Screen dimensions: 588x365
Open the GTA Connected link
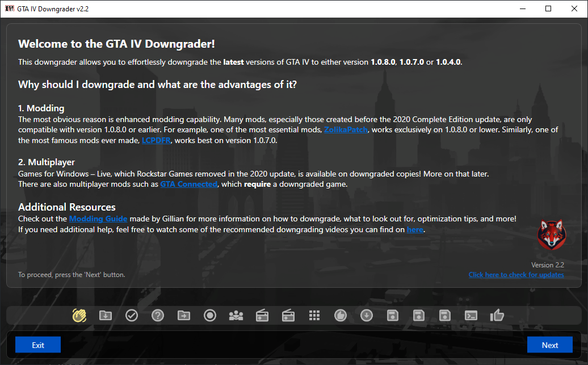[x=188, y=184]
